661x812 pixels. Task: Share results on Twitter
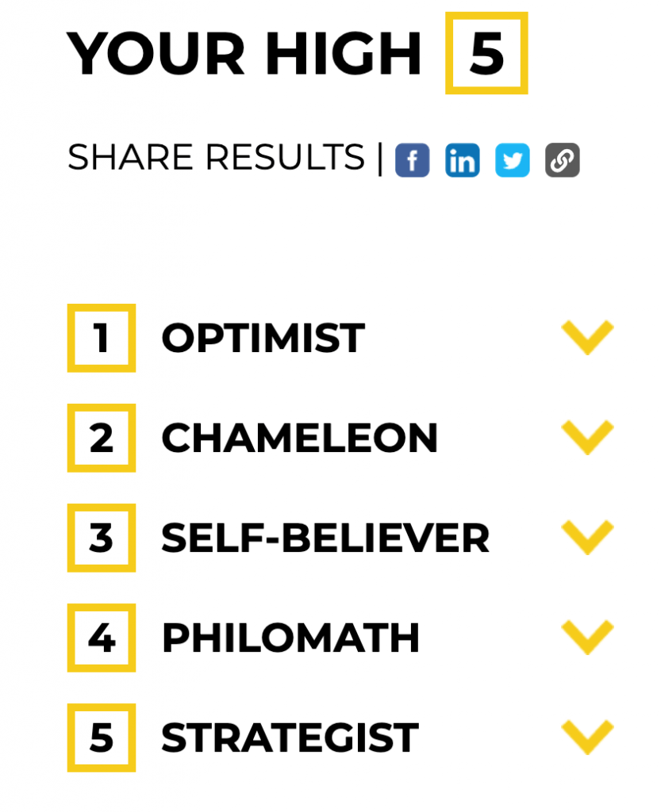pos(513,160)
